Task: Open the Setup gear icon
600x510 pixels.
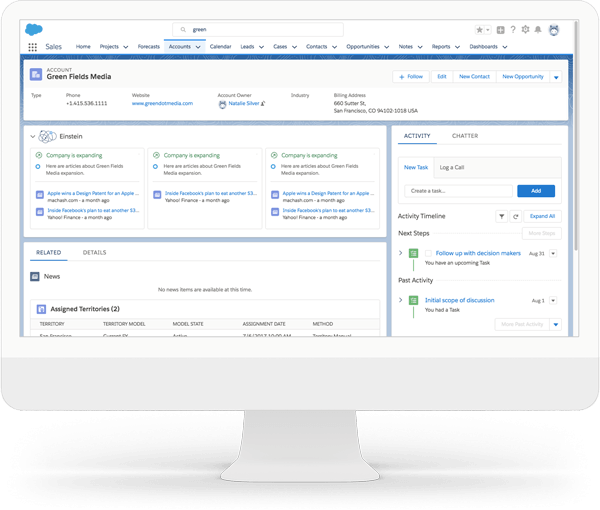Action: [525, 29]
